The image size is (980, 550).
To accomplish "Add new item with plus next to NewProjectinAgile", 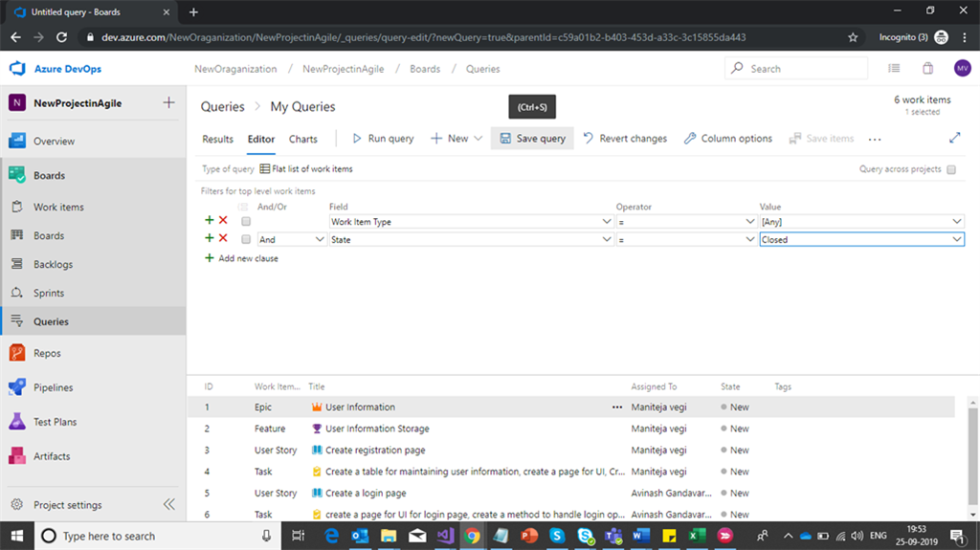I will tap(168, 102).
